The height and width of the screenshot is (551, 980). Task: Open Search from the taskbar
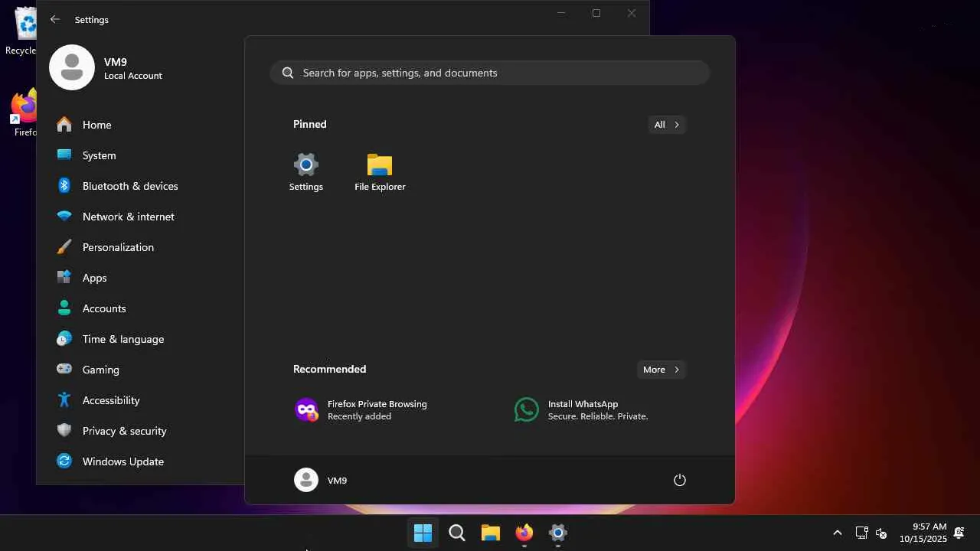(x=457, y=533)
